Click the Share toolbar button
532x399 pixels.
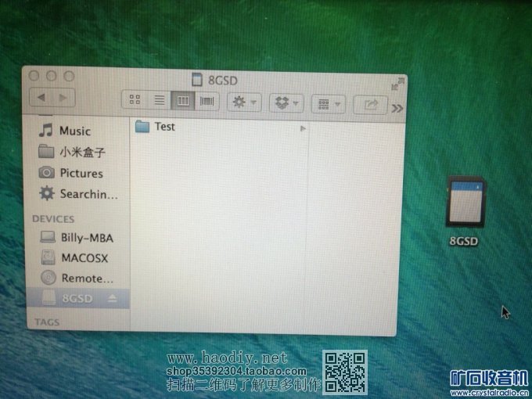point(370,105)
